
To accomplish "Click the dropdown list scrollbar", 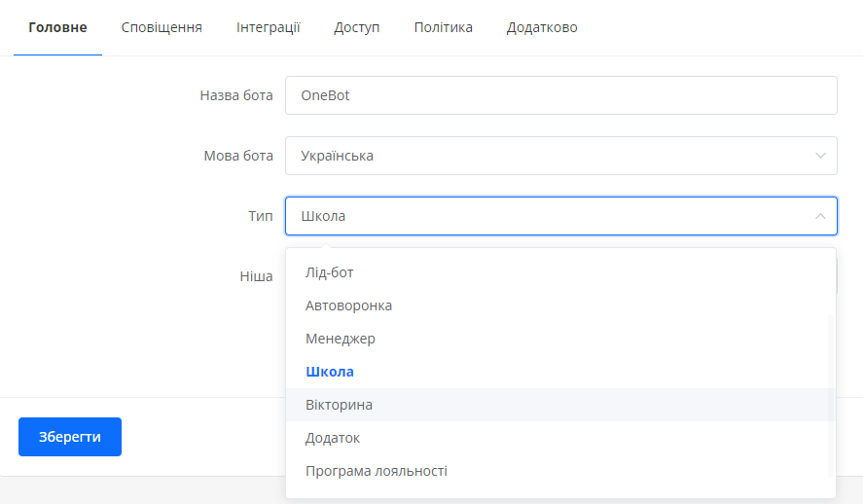I will [831, 395].
